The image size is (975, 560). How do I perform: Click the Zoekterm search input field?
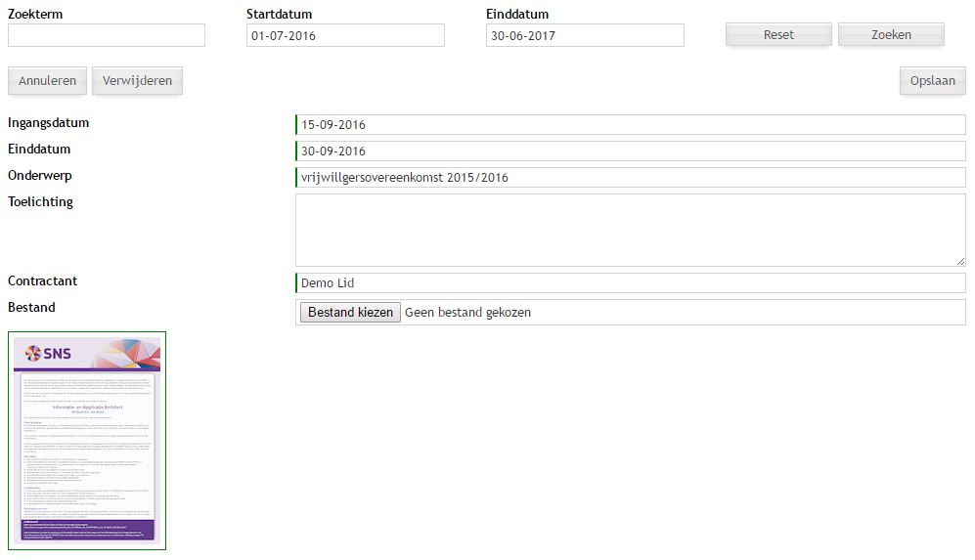[x=107, y=35]
